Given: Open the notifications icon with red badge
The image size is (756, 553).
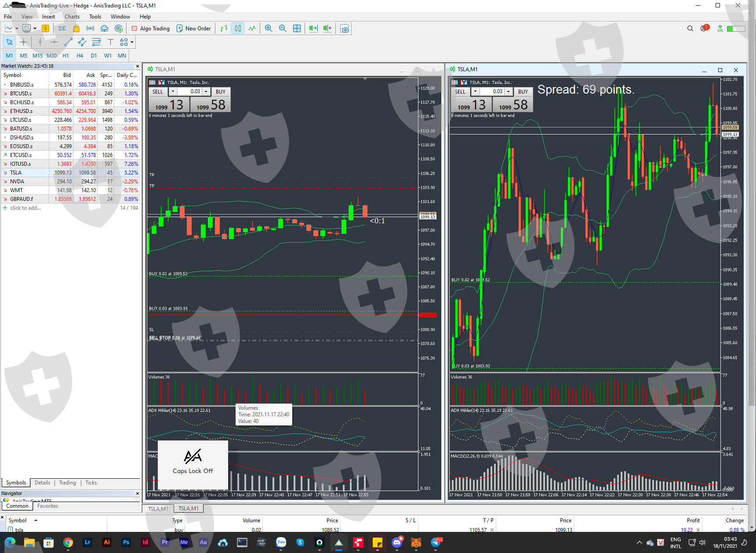Looking at the screenshot, I should pos(705,28).
